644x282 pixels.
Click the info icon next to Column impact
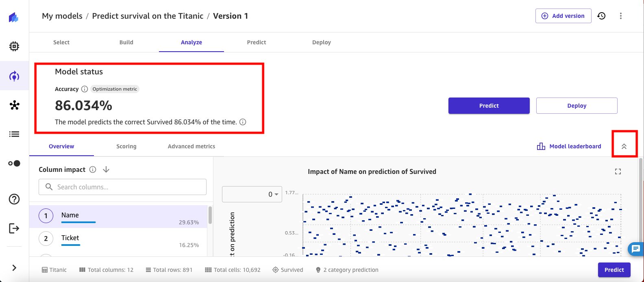tap(93, 169)
